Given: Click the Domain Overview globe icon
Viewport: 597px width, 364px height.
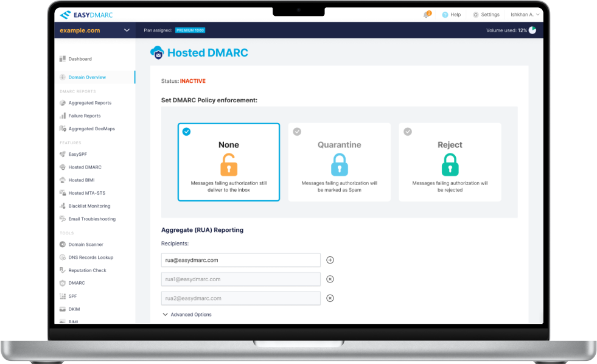Looking at the screenshot, I should point(63,77).
